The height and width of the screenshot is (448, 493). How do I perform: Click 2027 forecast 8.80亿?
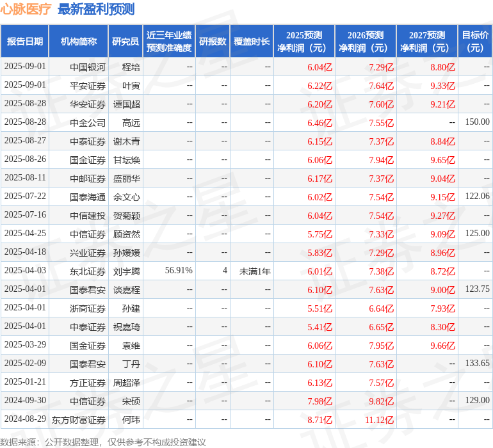[442, 67]
